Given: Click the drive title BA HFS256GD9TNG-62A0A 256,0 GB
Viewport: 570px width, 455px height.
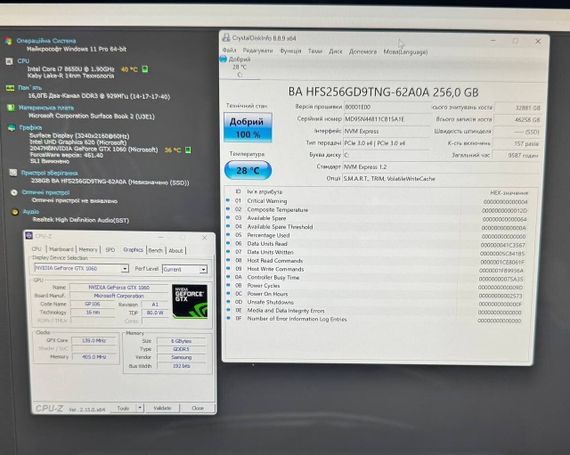Looking at the screenshot, I should 383,92.
